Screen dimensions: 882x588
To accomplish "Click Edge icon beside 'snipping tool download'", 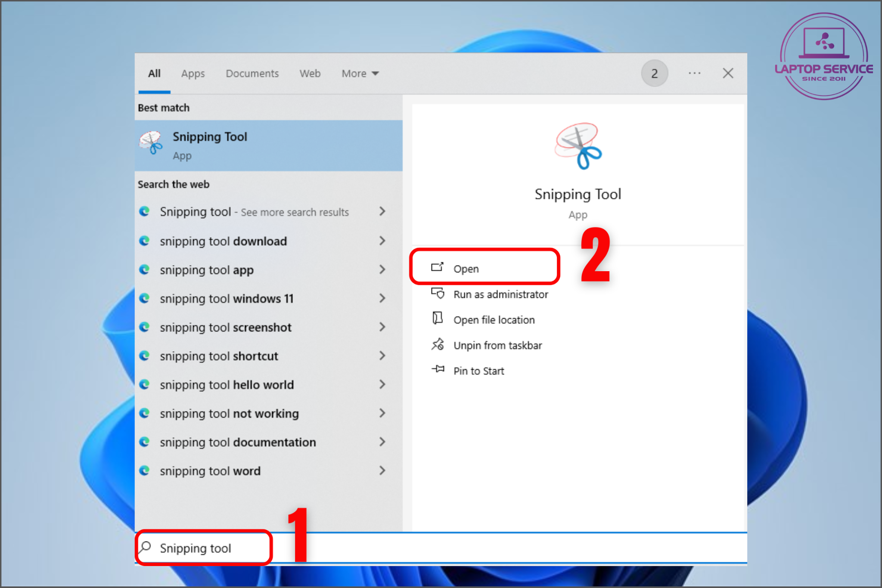I will (144, 241).
